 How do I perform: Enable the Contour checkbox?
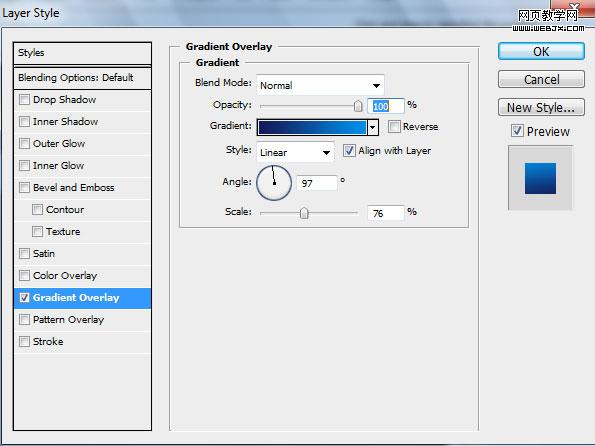(37, 210)
